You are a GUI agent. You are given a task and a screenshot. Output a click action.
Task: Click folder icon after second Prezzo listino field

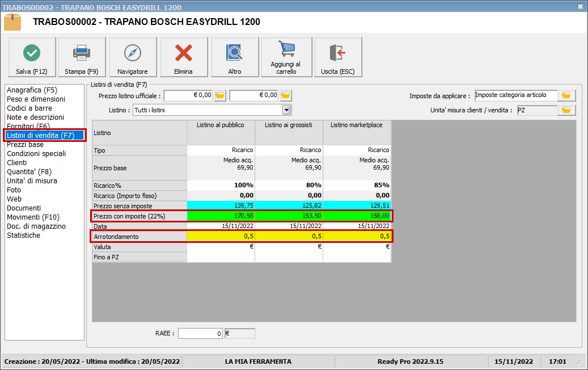(286, 95)
